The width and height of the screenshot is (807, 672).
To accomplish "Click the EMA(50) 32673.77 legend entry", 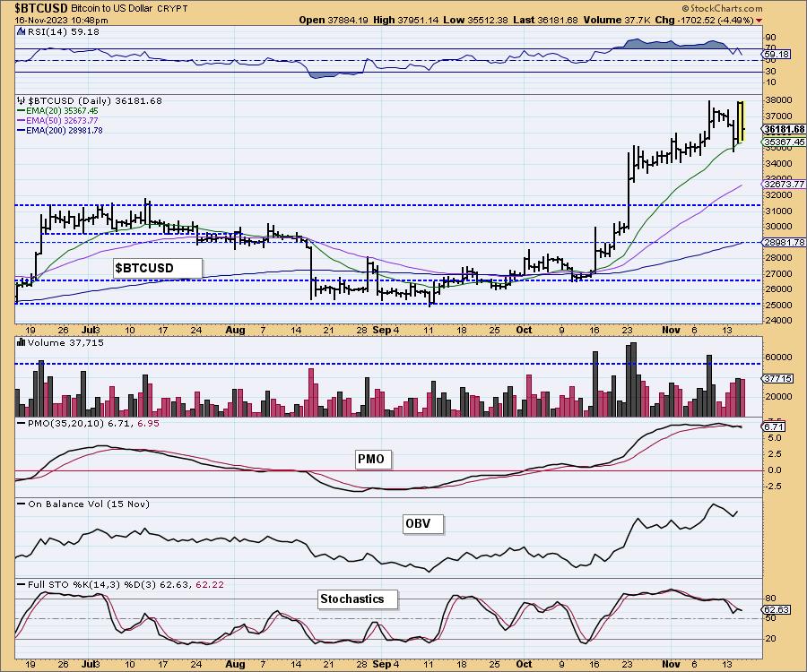I will pos(57,120).
